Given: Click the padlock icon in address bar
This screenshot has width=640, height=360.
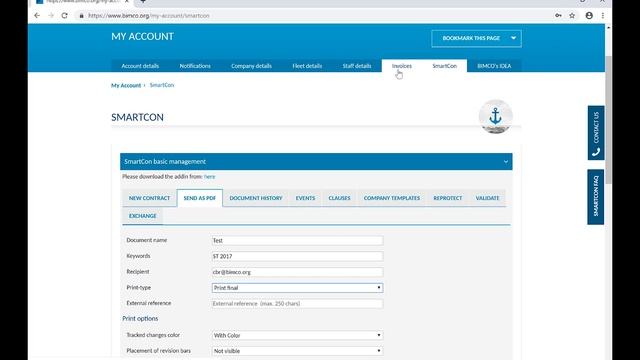Looking at the screenshot, I should click(x=82, y=16).
